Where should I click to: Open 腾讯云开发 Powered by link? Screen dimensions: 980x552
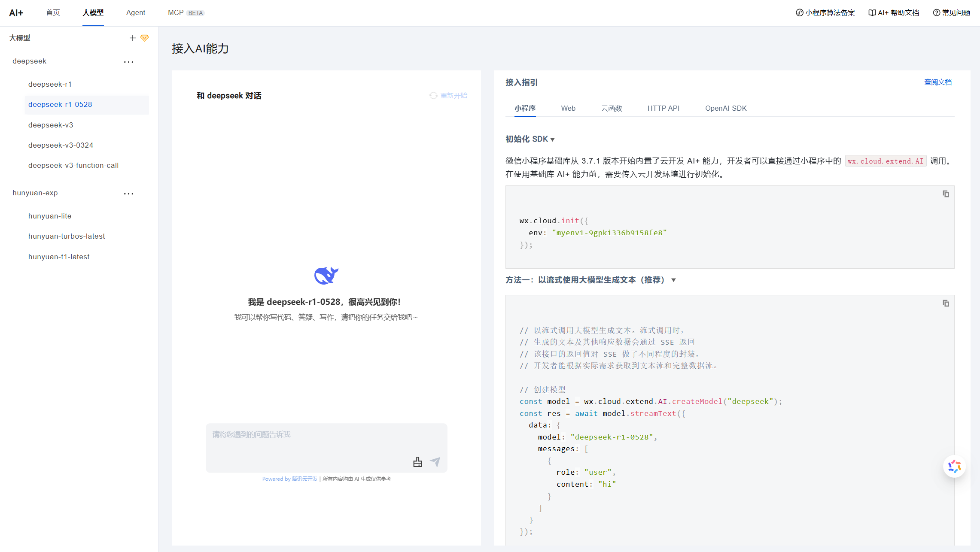pyautogui.click(x=304, y=479)
